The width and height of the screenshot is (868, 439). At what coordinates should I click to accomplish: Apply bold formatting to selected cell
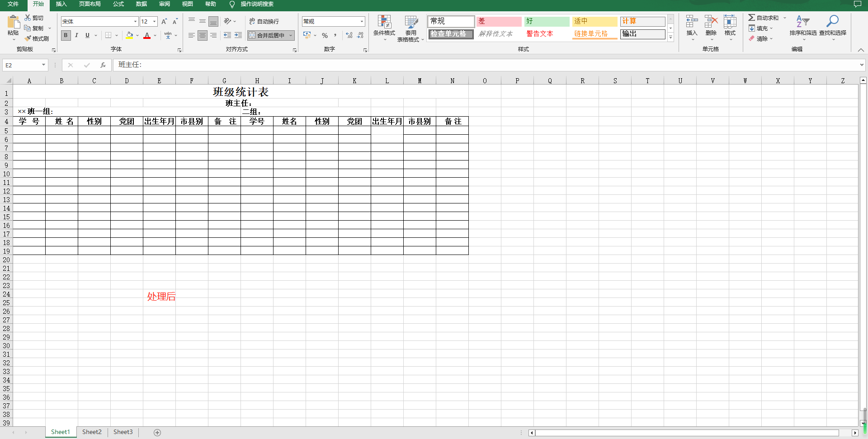[x=66, y=35]
